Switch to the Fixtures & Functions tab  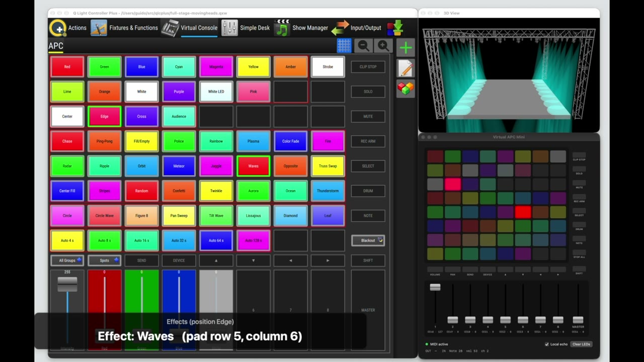(124, 28)
